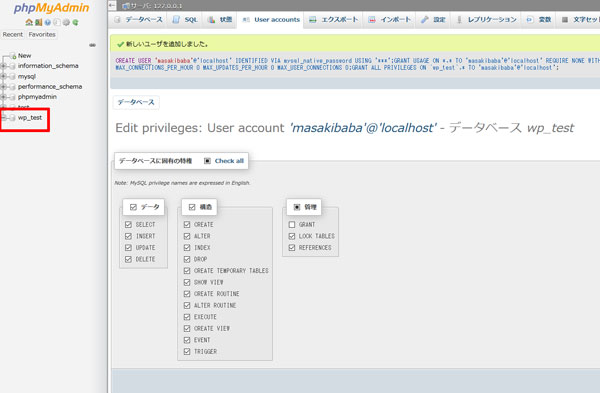Go to the 設定 tab
600x393 pixels.
433,20
